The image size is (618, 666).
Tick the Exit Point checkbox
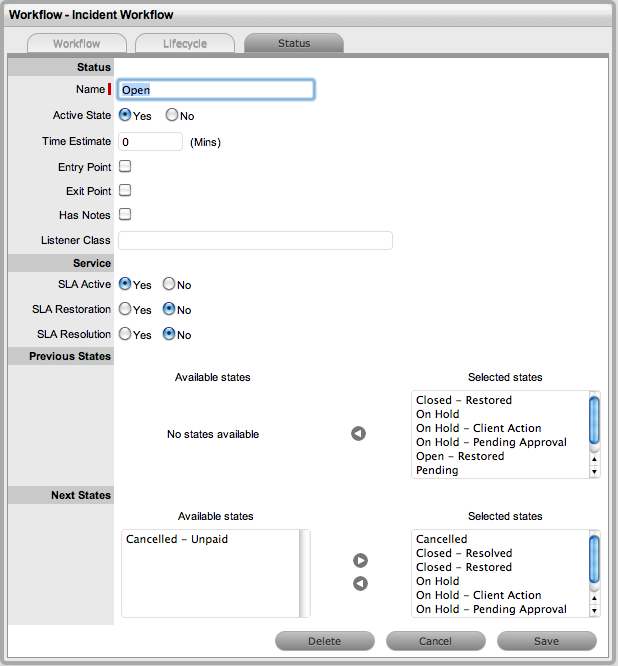point(125,190)
